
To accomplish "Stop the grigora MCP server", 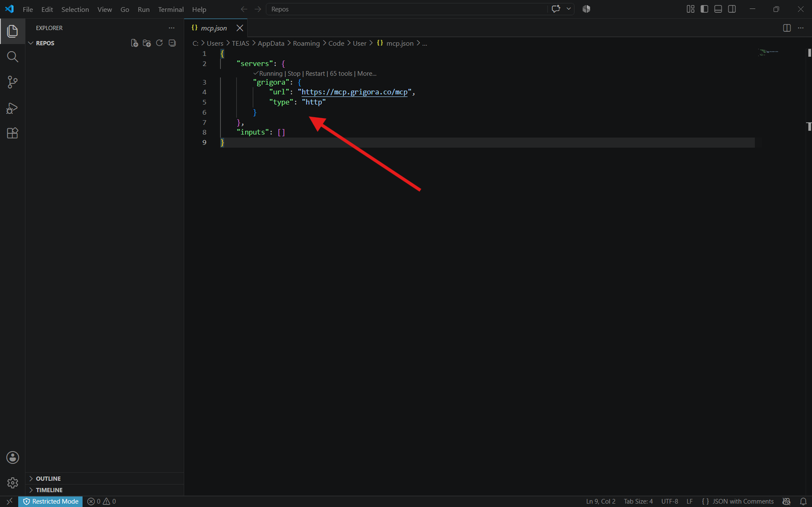I will [294, 74].
